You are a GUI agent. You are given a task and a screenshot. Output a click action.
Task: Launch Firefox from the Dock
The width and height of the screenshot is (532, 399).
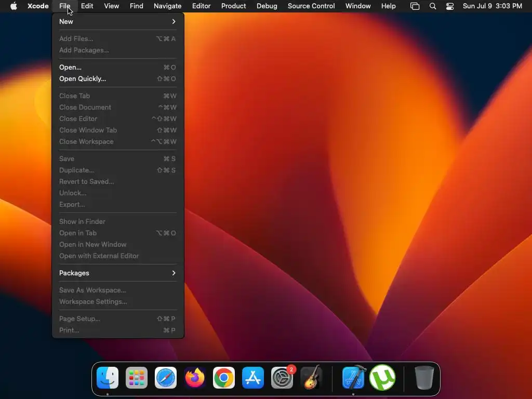tap(195, 378)
